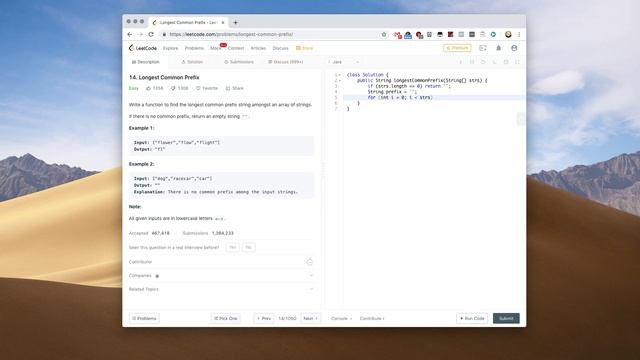This screenshot has width=640, height=360.
Task: Open Explore in LeetCode navigation
Action: tap(171, 48)
